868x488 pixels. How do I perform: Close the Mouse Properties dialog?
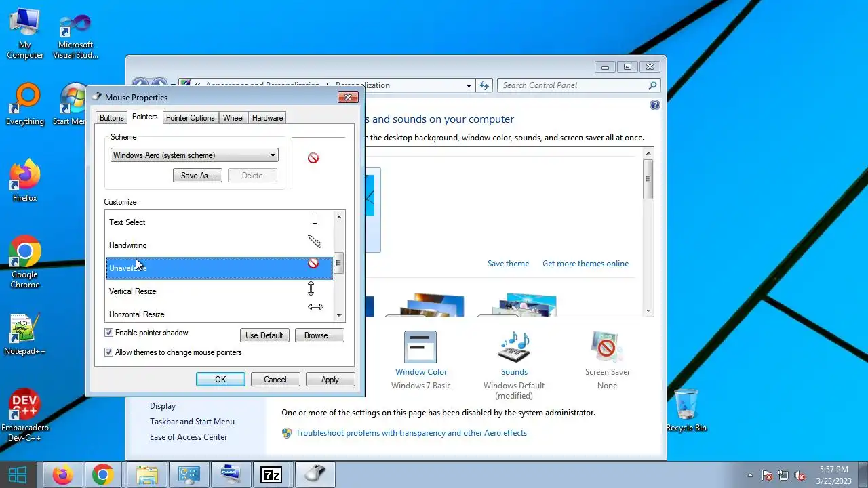[x=347, y=97]
